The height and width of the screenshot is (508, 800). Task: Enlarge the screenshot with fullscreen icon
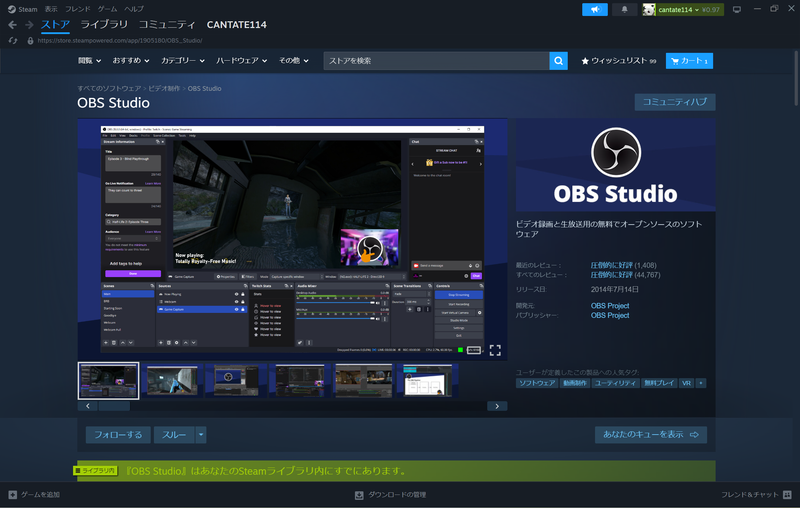tap(495, 350)
